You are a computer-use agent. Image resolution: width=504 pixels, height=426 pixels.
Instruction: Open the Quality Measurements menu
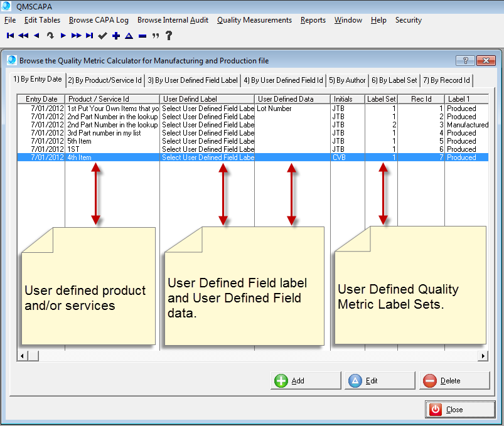(254, 20)
